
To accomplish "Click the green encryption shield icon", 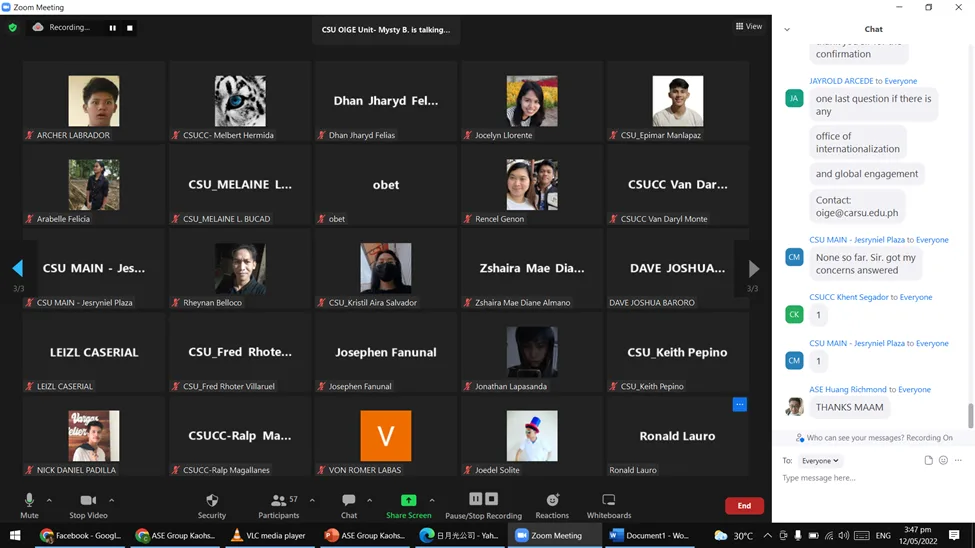I will click(x=13, y=28).
